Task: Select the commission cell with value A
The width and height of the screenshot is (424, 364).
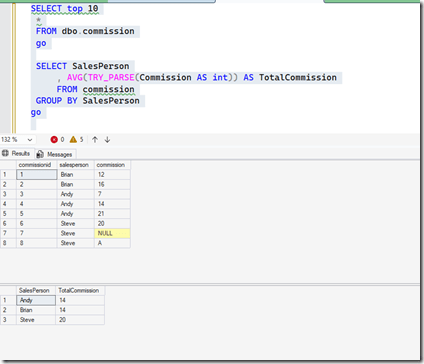Action: (x=112, y=243)
